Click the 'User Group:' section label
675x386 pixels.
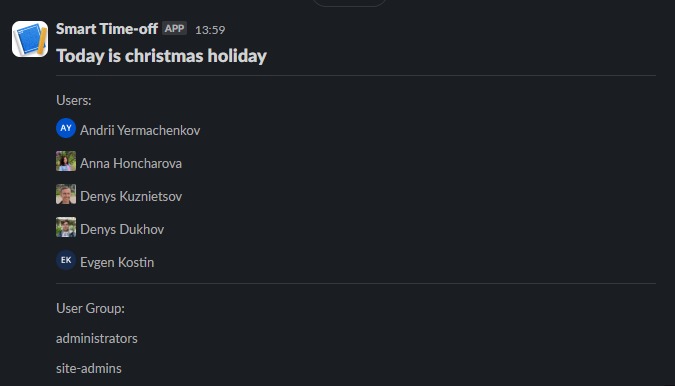tap(90, 309)
